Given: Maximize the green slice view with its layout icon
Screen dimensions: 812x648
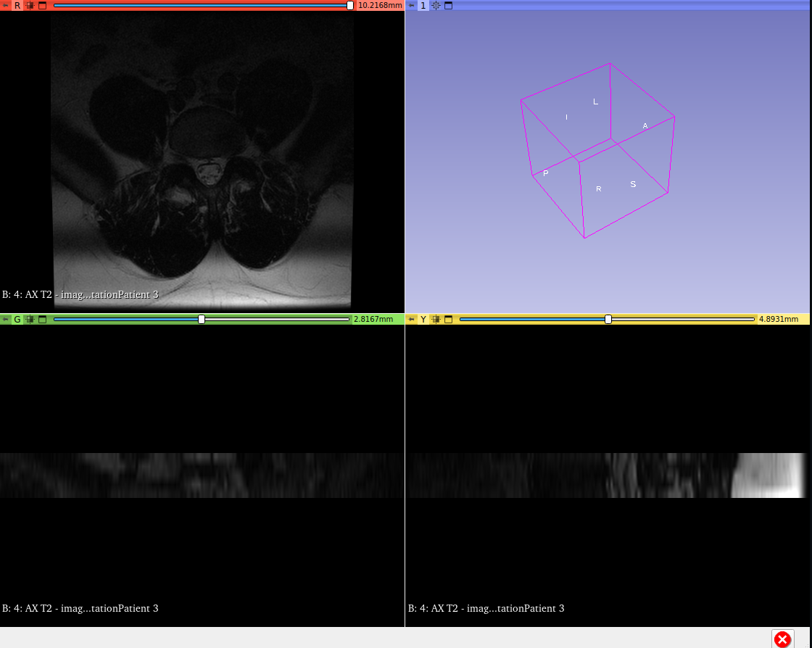Looking at the screenshot, I should 42,318.
